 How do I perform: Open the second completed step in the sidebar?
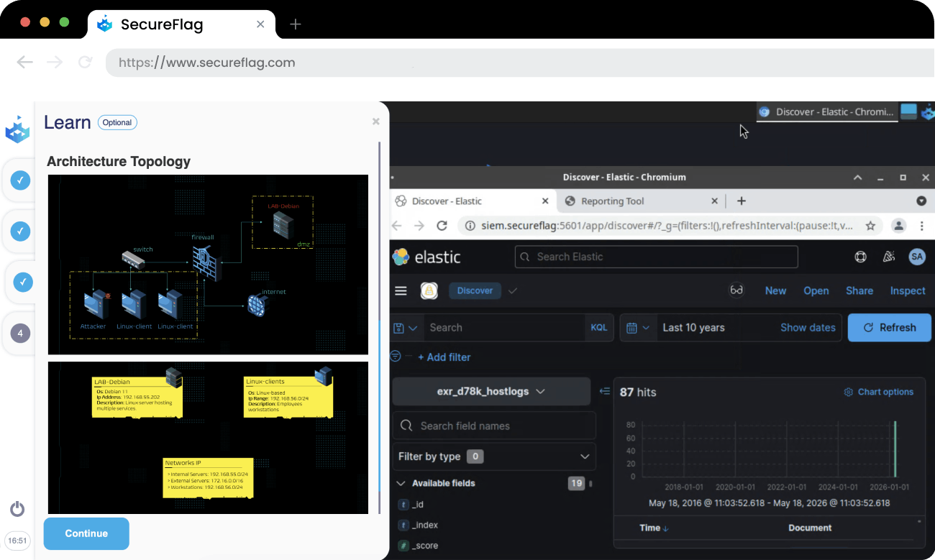click(x=21, y=231)
